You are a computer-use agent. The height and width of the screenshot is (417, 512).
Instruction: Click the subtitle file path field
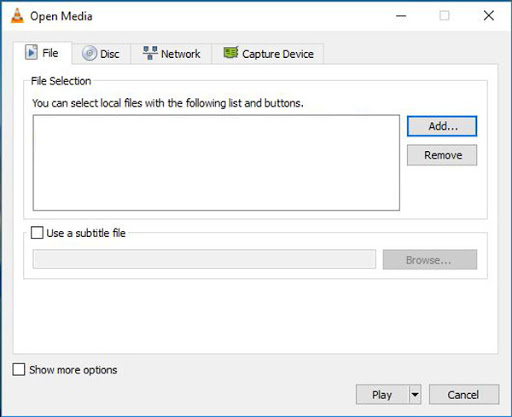pyautogui.click(x=204, y=259)
